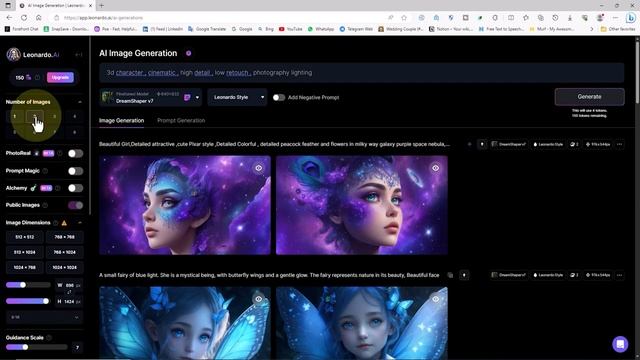
Task: Enable Add Negative Prompt switch
Action: [279, 98]
